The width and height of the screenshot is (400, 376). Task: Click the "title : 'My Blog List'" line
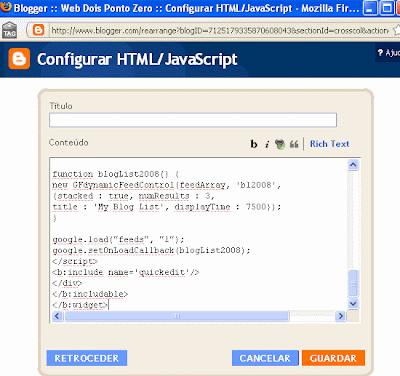pyautogui.click(x=167, y=207)
